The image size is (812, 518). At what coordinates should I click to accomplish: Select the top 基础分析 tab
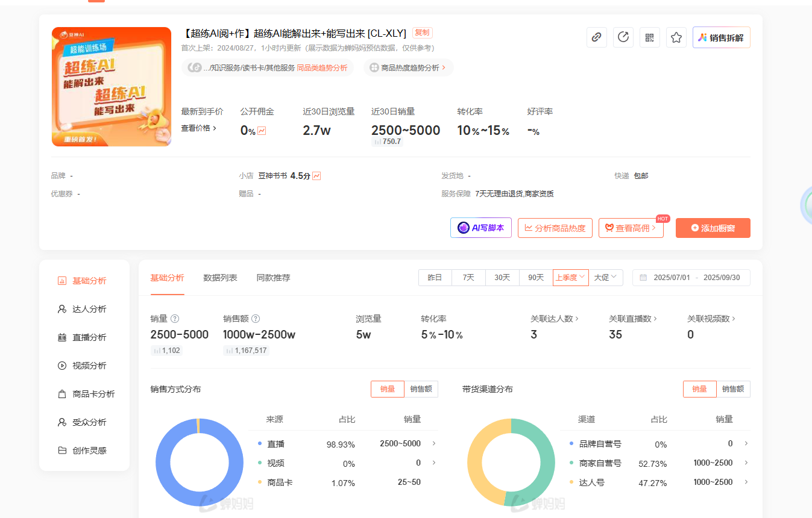[168, 278]
